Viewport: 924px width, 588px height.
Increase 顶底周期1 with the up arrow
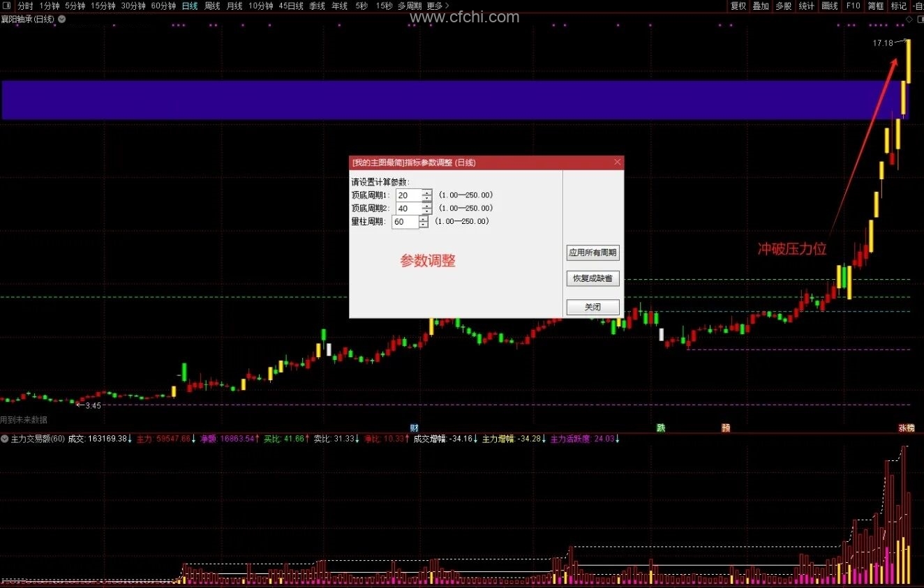427,193
